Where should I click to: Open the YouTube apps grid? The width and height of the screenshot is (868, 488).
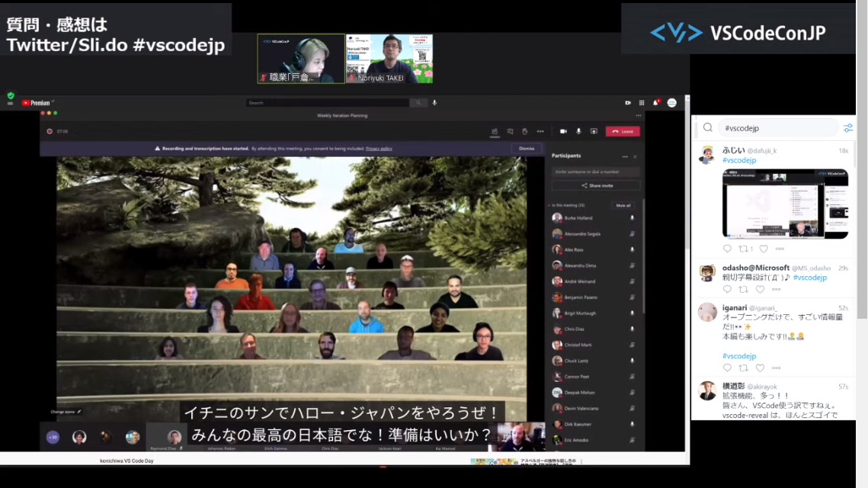pos(642,103)
